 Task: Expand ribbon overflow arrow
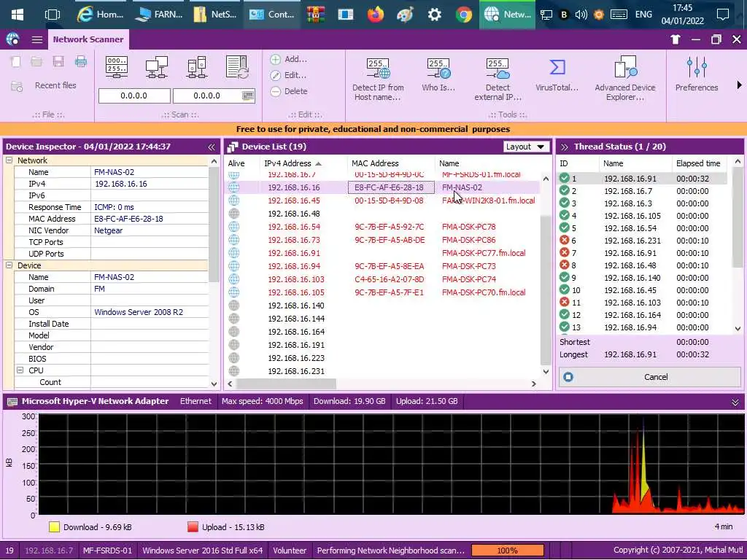[739, 85]
